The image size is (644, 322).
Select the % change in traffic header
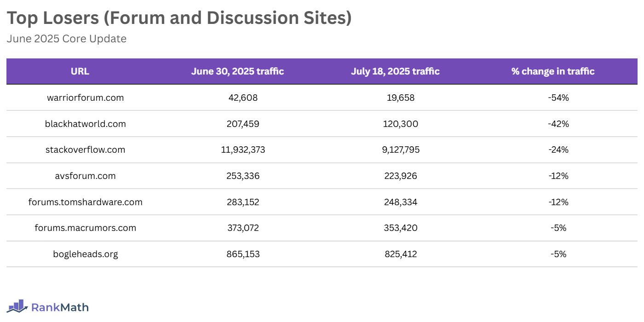coord(553,71)
